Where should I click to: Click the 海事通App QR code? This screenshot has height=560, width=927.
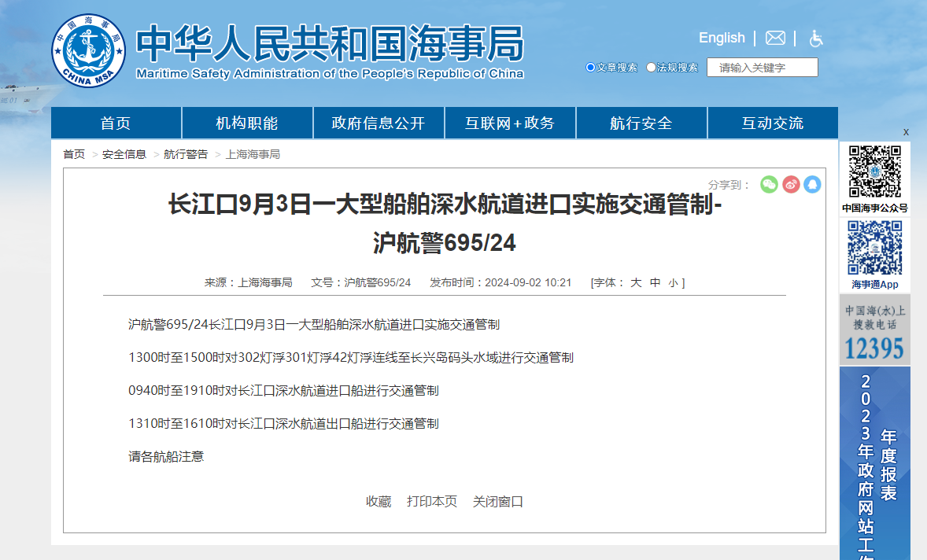875,248
